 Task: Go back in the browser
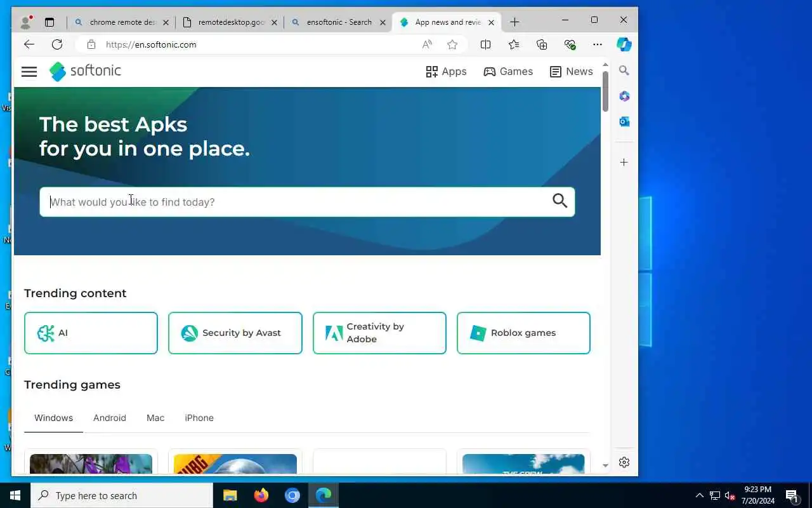pos(29,44)
